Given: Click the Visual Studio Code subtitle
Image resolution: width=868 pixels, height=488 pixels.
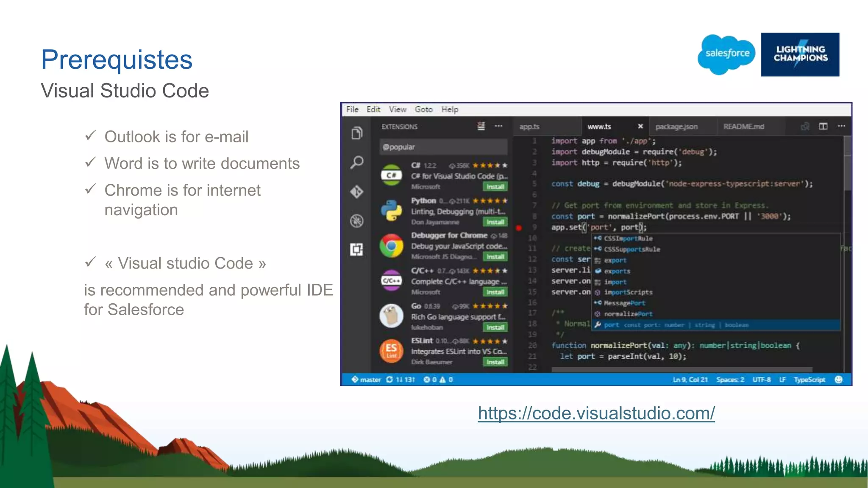Looking at the screenshot, I should coord(125,91).
